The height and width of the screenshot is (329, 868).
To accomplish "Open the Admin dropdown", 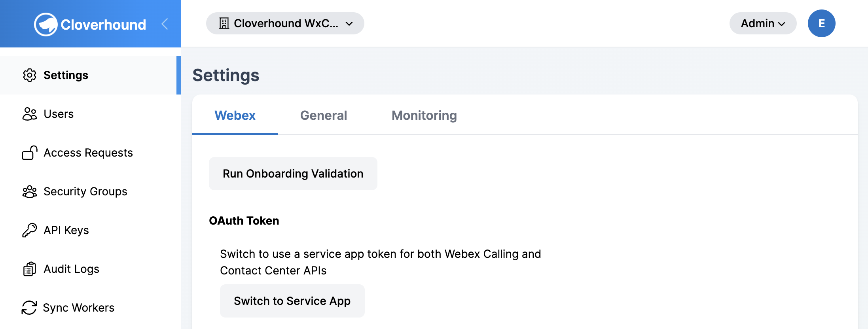I will 762,23.
